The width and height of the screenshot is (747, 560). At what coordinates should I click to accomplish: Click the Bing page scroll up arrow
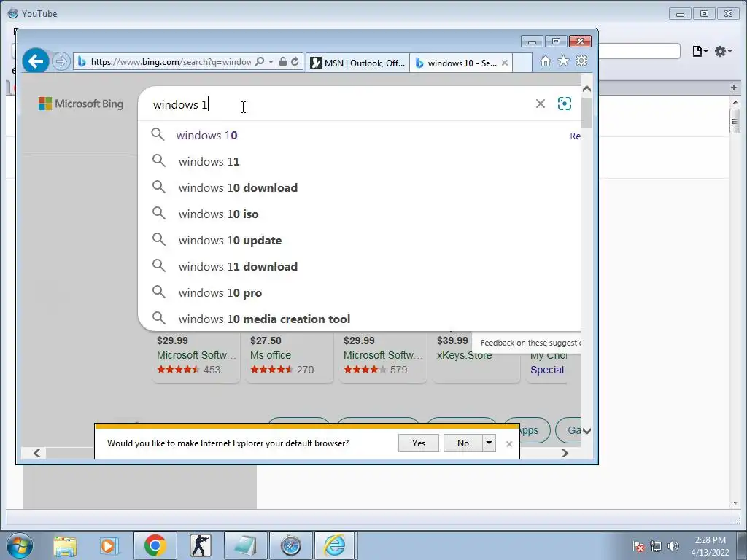click(587, 88)
